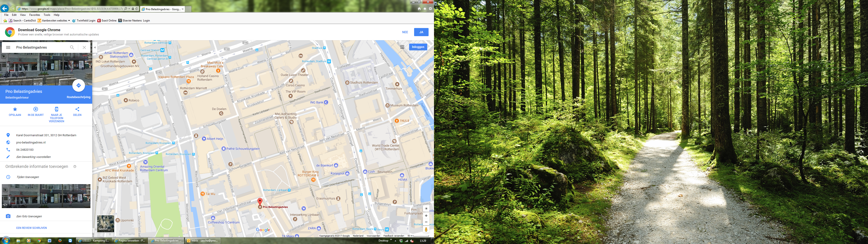Open the Windows Start button

point(6,241)
